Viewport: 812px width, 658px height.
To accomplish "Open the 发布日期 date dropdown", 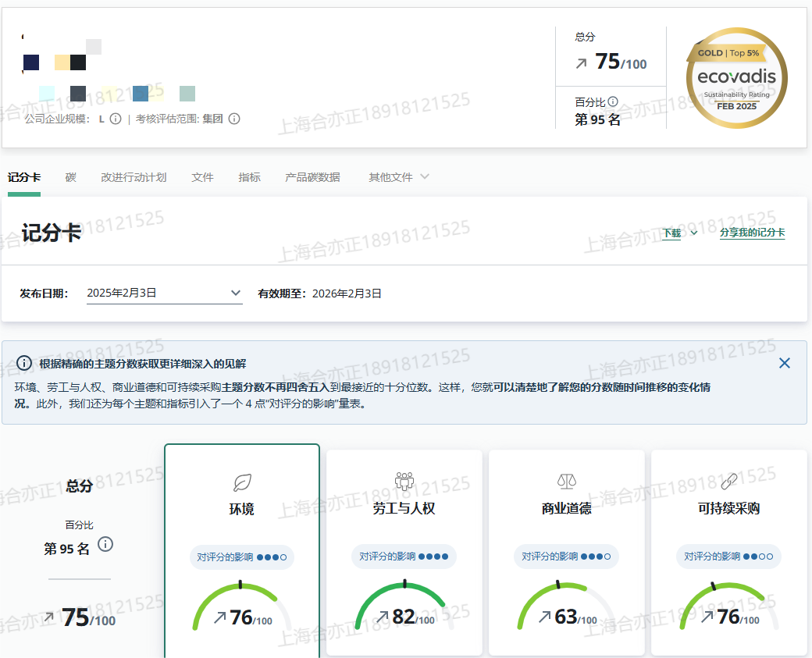I will pyautogui.click(x=164, y=293).
